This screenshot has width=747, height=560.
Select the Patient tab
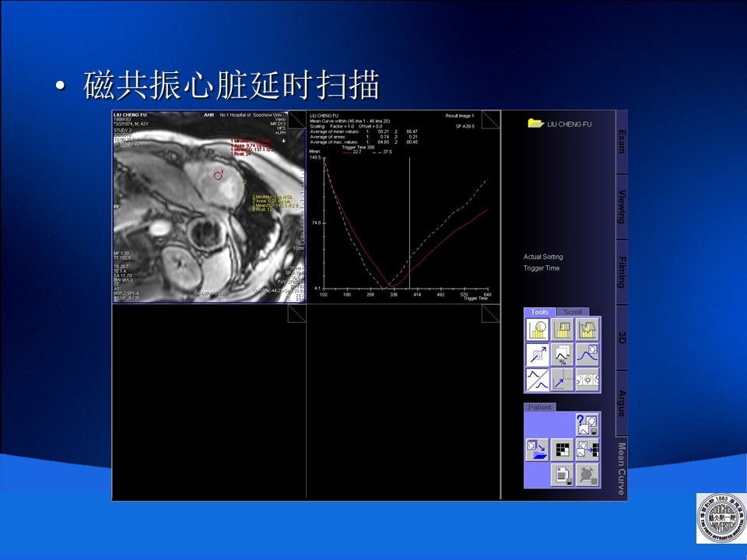click(540, 407)
